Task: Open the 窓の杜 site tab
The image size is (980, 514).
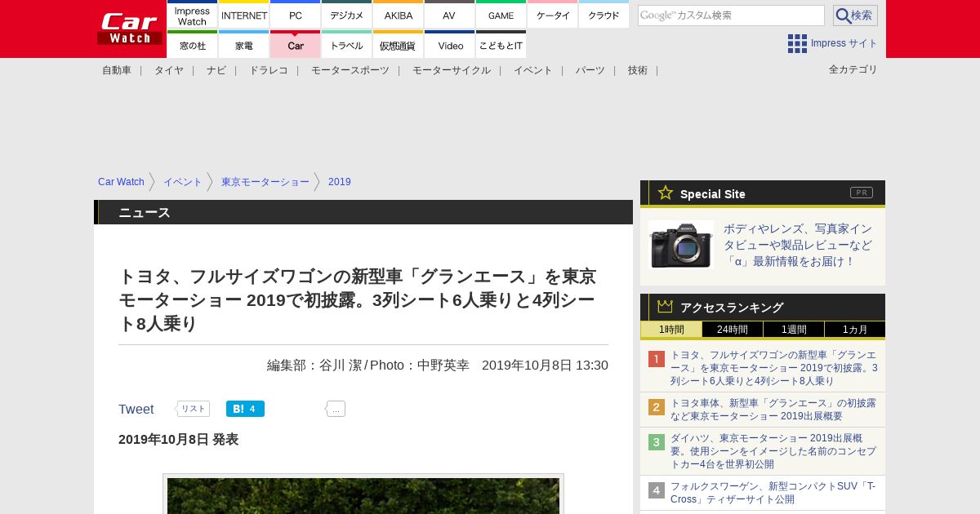Action: click(192, 46)
